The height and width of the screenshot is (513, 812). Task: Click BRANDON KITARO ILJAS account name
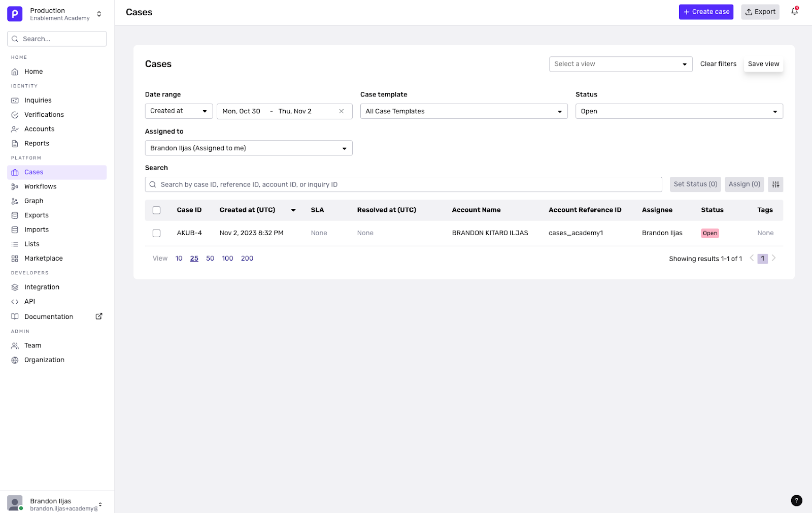point(490,233)
